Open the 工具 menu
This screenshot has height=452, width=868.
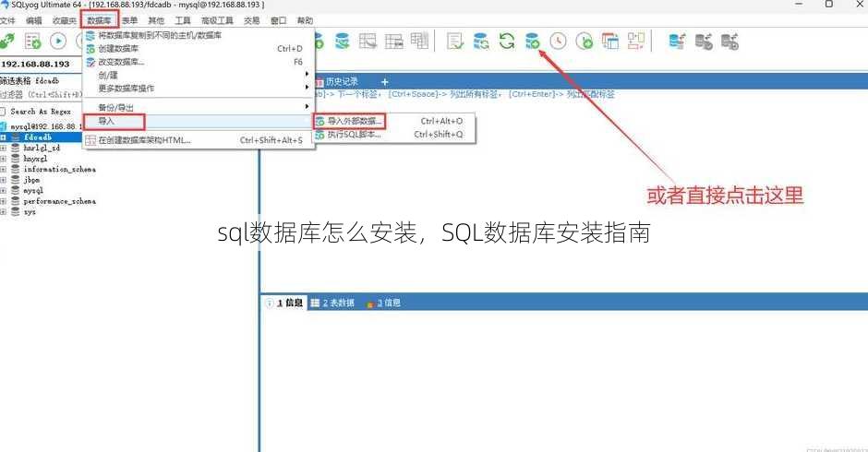pyautogui.click(x=183, y=20)
